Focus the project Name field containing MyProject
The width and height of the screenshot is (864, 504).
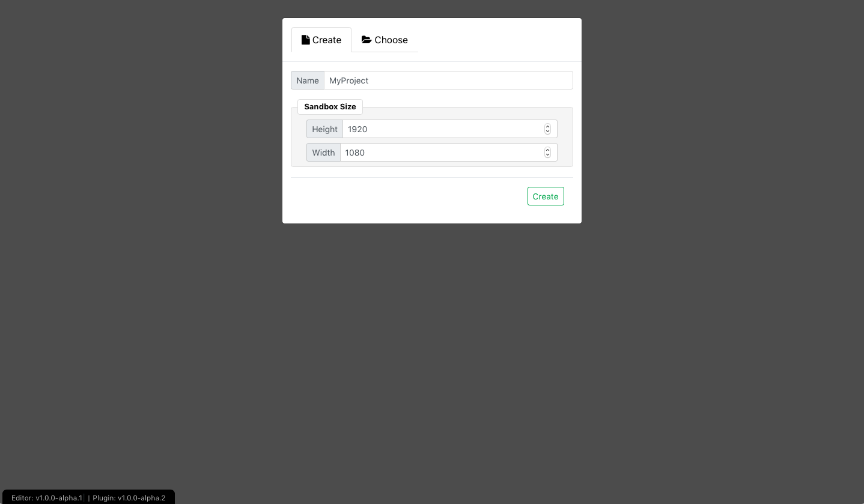click(448, 80)
